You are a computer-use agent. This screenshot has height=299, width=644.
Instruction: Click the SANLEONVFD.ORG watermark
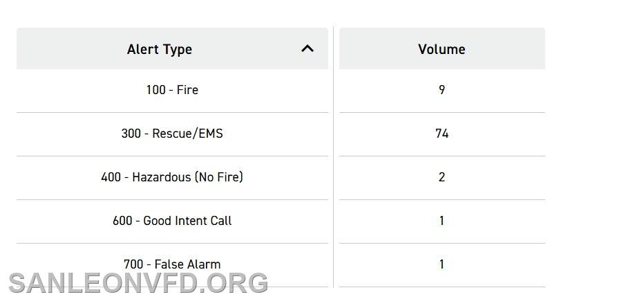(x=138, y=283)
